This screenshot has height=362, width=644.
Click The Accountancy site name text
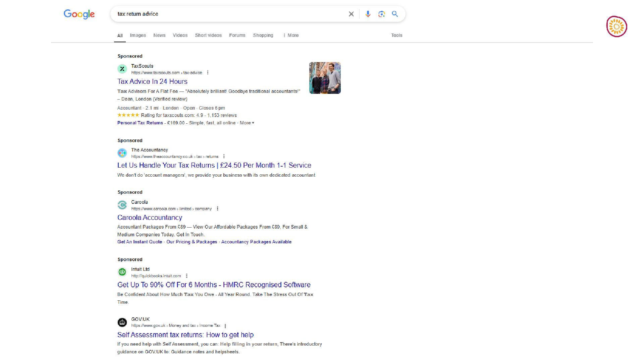pos(150,150)
